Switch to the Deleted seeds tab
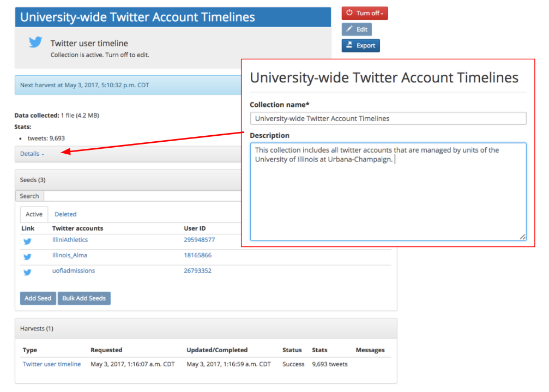The height and width of the screenshot is (392, 549). [65, 214]
